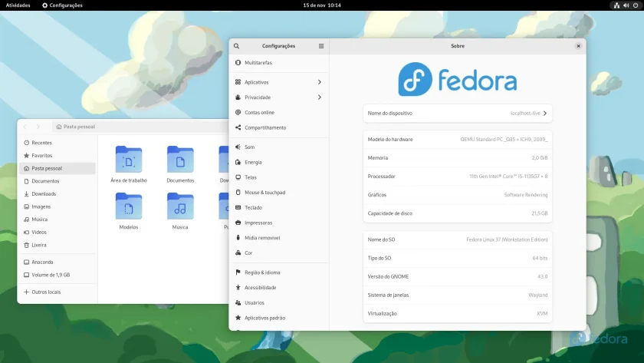Open the Atividades overview
Screen dimensions: 644x363
(18, 5)
